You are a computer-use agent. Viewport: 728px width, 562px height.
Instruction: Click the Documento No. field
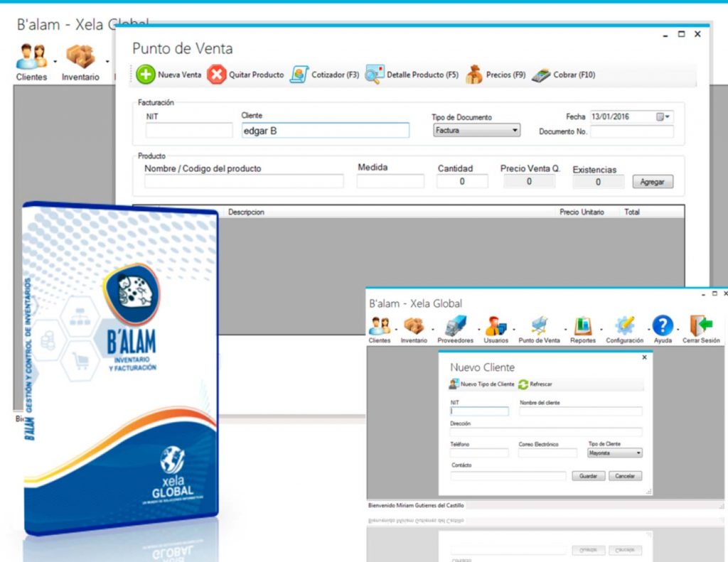pos(632,131)
